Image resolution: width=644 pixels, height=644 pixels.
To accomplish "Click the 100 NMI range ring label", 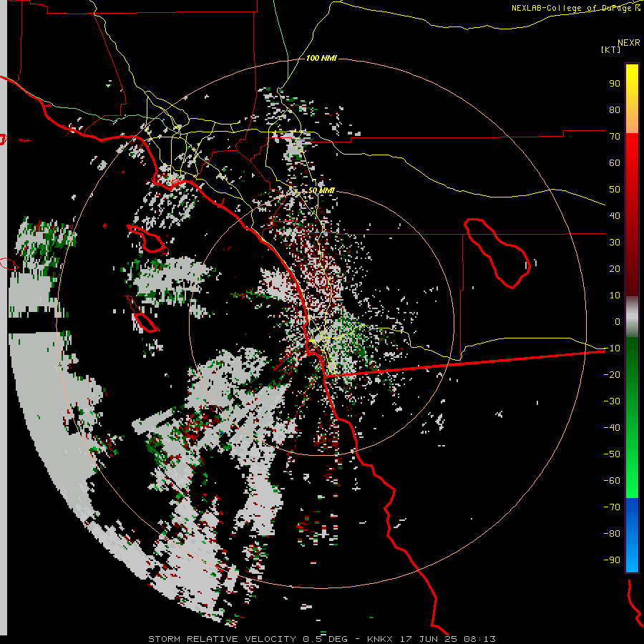I will pyautogui.click(x=321, y=58).
